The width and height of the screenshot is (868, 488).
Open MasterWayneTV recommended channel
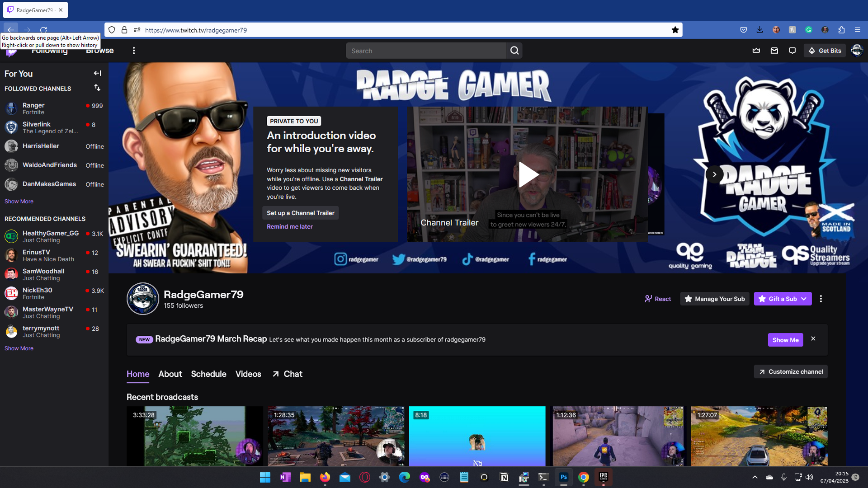[54, 312]
